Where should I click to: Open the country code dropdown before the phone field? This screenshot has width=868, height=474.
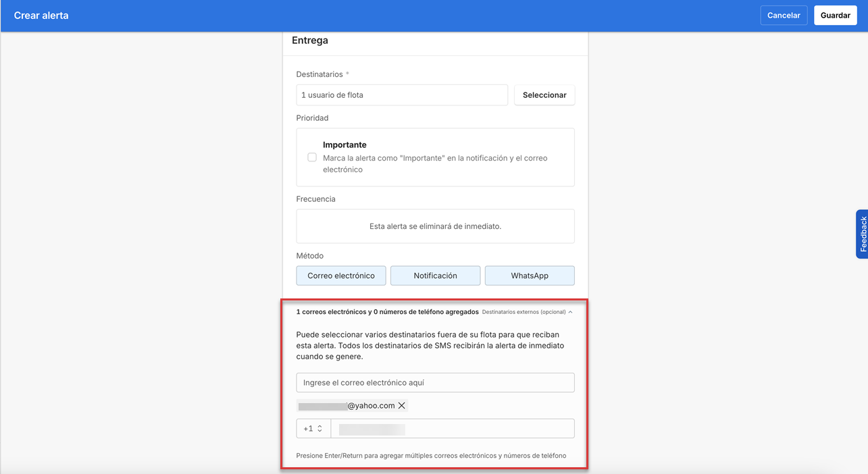(313, 428)
